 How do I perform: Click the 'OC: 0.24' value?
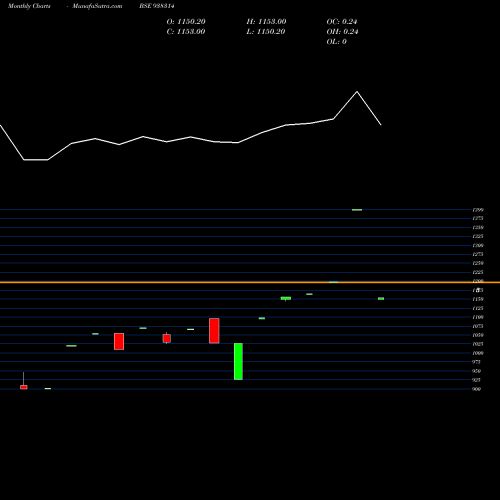[342, 22]
